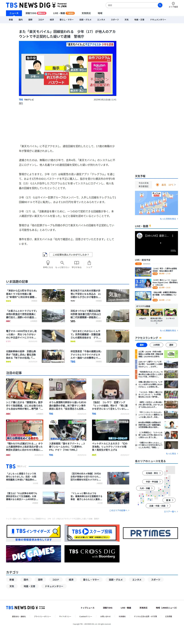Viewport: 184px width, 644px height.
Task: Click the TBS NEWS DIG header logo
Action: pos(36,5)
